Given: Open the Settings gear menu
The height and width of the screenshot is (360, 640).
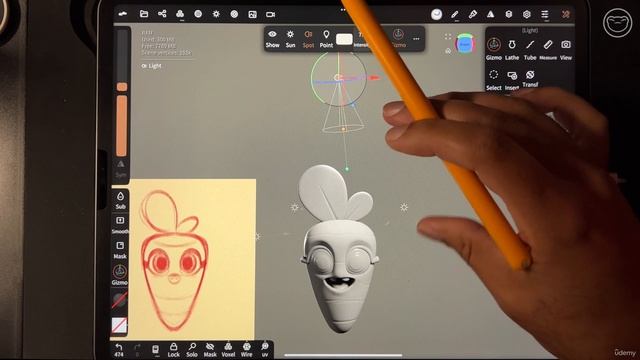Looking at the screenshot, I should click(527, 14).
